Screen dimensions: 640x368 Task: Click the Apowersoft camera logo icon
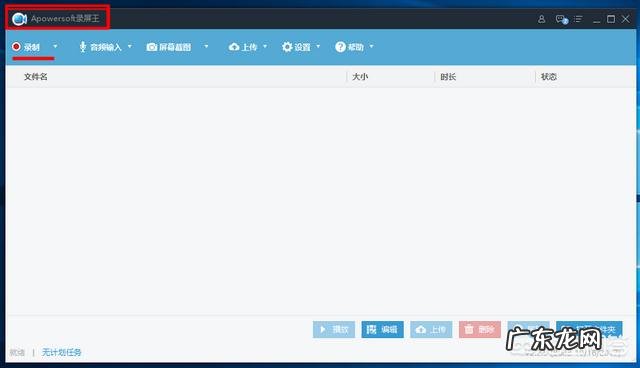(x=19, y=19)
